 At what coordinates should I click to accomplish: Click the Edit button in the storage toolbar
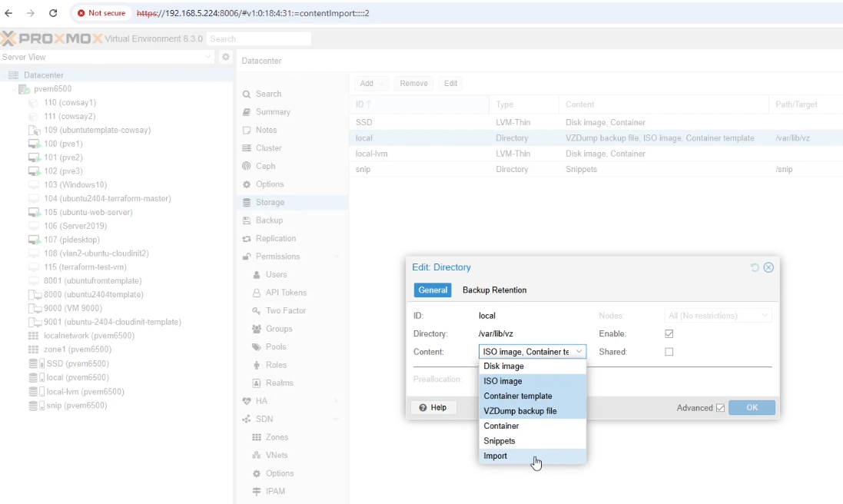pos(450,83)
